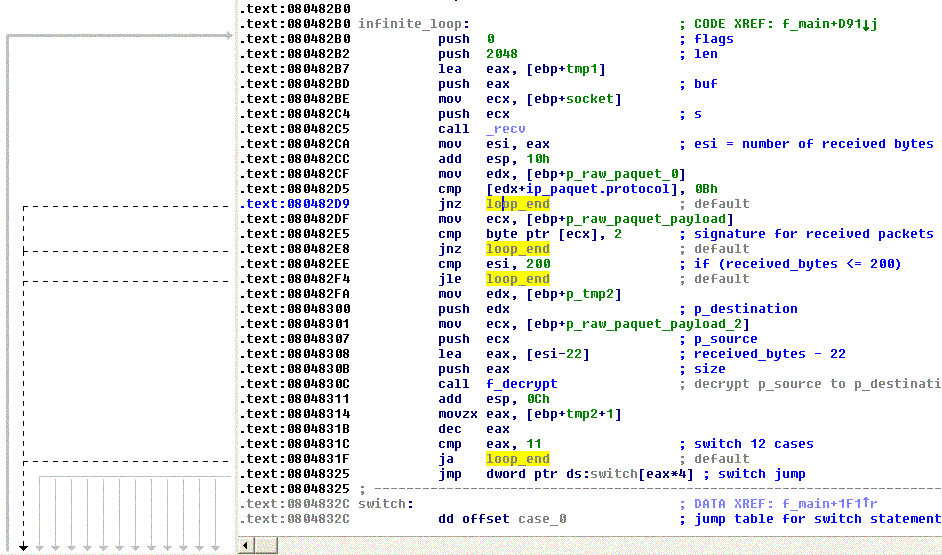Click the [esi-22] operand
The height and width of the screenshot is (555, 942).
tap(558, 354)
